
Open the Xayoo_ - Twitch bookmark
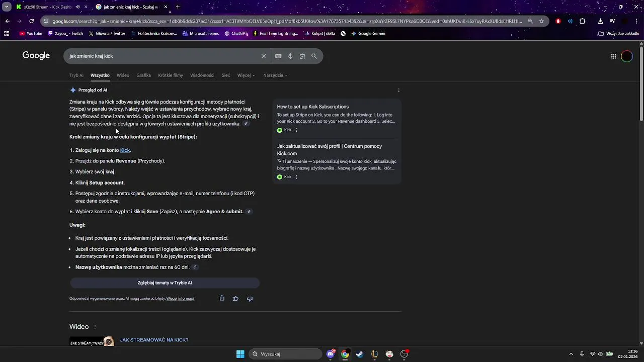click(65, 34)
